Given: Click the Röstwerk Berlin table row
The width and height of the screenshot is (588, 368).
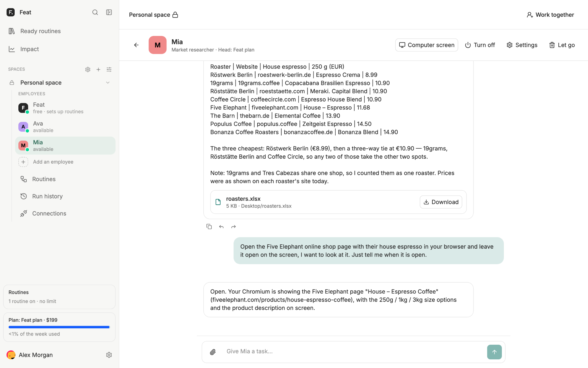Looking at the screenshot, I should 294,75.
